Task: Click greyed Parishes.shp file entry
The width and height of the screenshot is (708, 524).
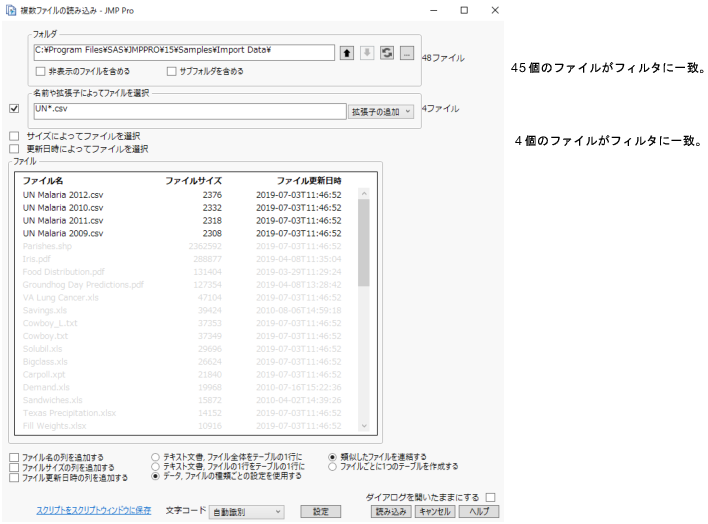Action: point(47,246)
